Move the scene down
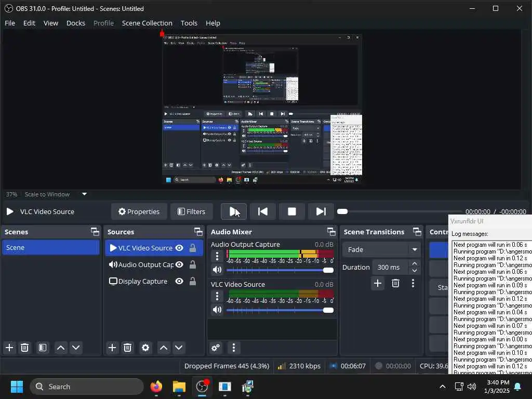The image size is (532, 399). [76, 348]
